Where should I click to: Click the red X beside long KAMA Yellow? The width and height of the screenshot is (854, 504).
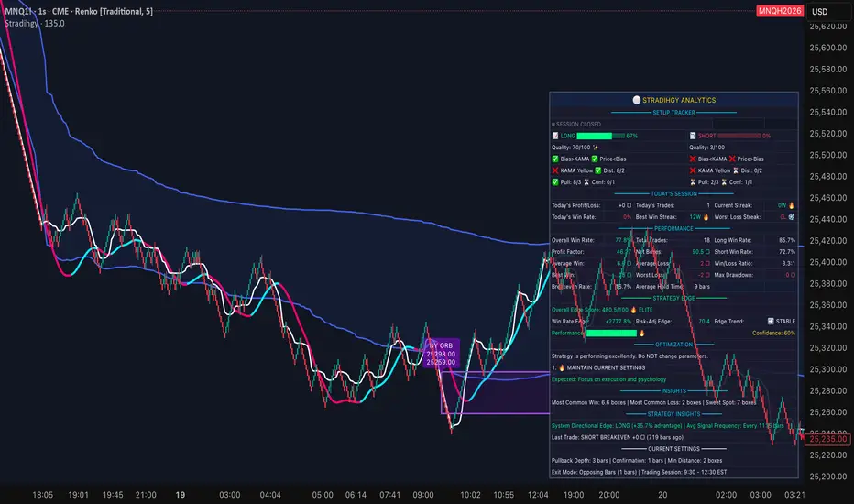pyautogui.click(x=555, y=170)
